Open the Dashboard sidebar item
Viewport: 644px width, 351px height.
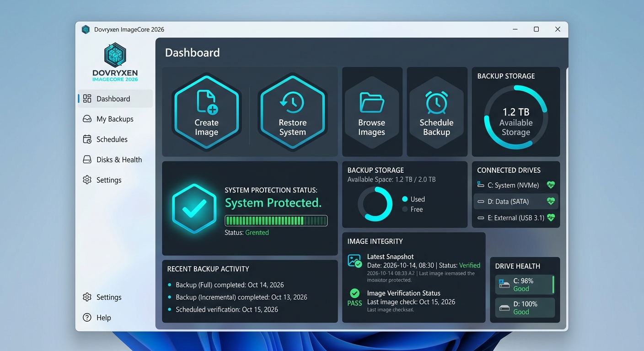click(115, 99)
